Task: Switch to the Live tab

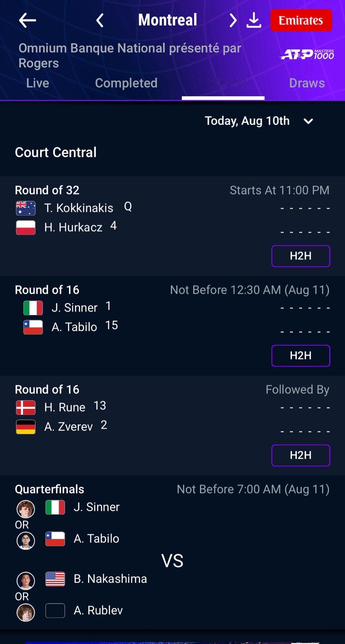Action: point(38,83)
